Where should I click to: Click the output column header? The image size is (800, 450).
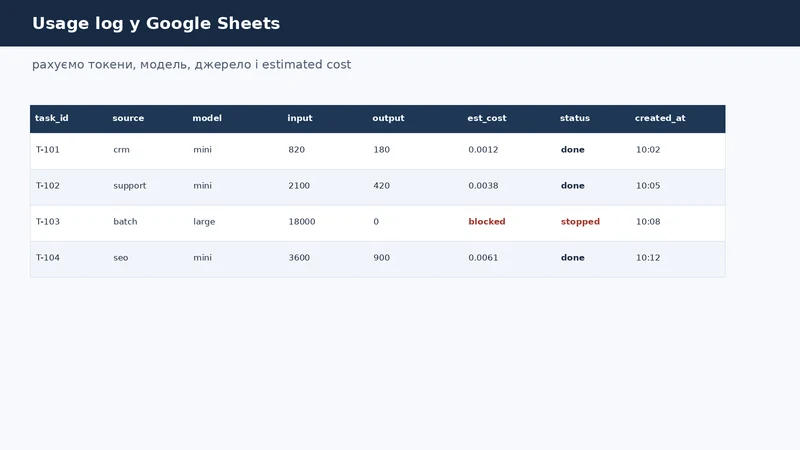(388, 118)
